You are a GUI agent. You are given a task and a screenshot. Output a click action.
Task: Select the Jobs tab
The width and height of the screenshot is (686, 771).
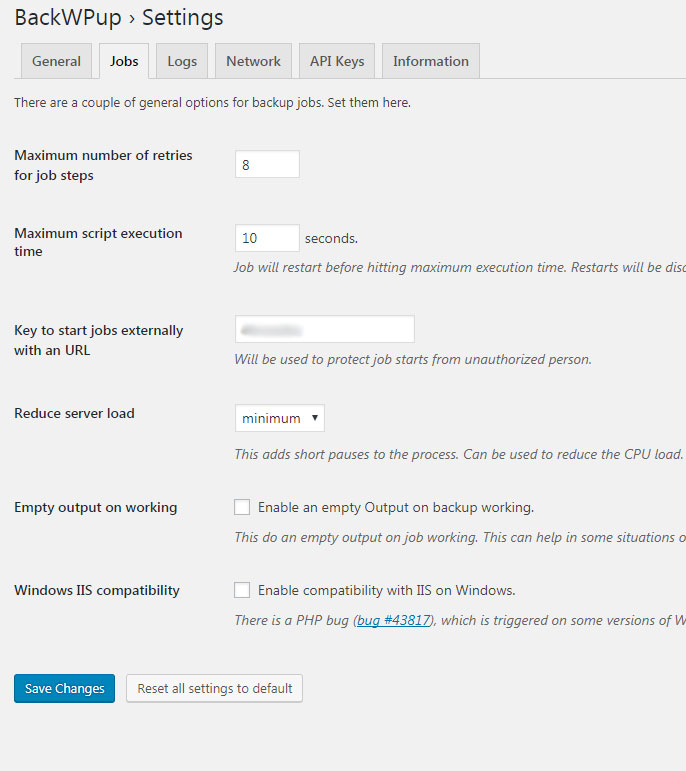(x=124, y=61)
